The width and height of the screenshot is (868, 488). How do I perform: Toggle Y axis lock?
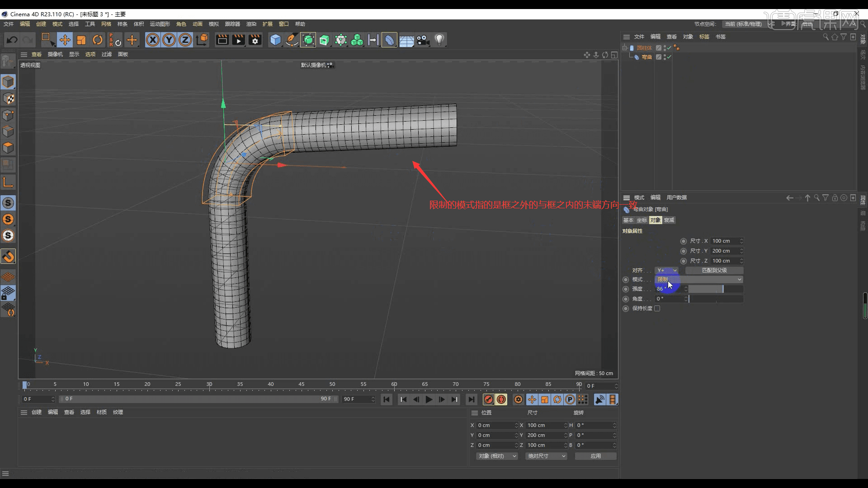169,40
